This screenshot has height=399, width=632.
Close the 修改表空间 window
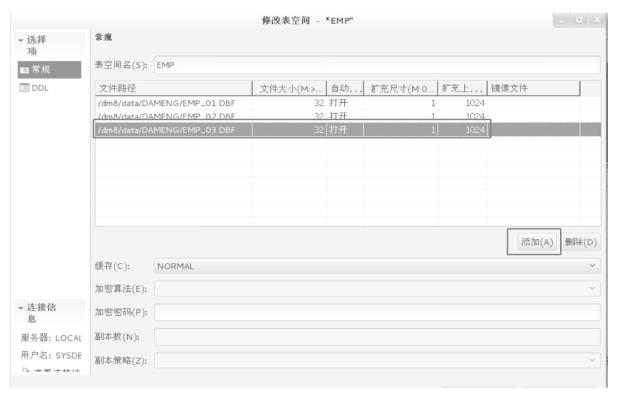tap(597, 20)
